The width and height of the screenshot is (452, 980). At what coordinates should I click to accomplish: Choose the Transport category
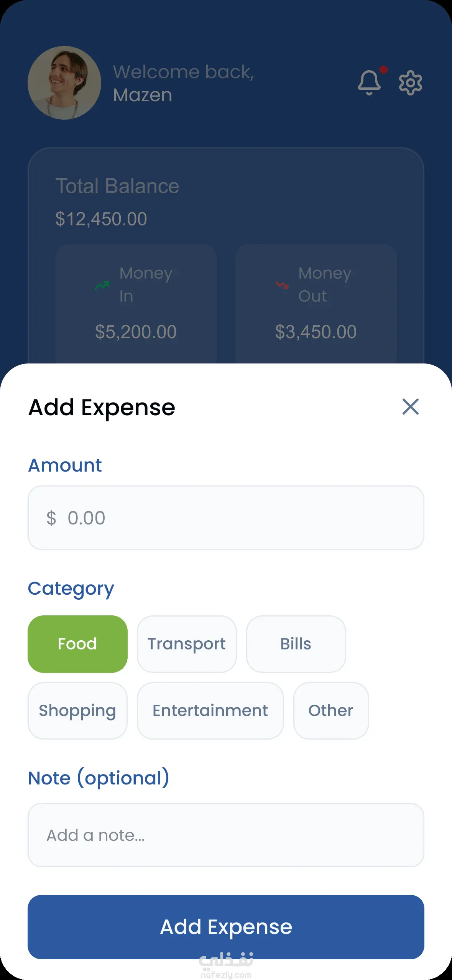(187, 644)
